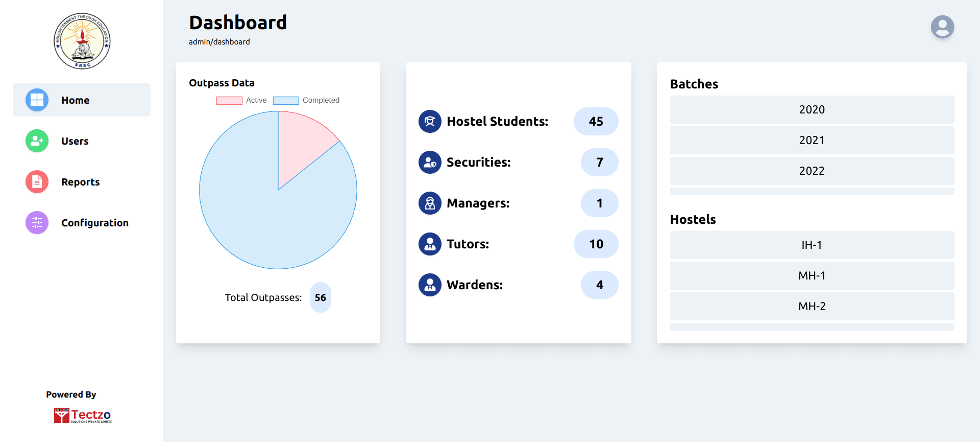Click the Tutors person icon
Image resolution: width=980 pixels, height=442 pixels.
pos(430,244)
